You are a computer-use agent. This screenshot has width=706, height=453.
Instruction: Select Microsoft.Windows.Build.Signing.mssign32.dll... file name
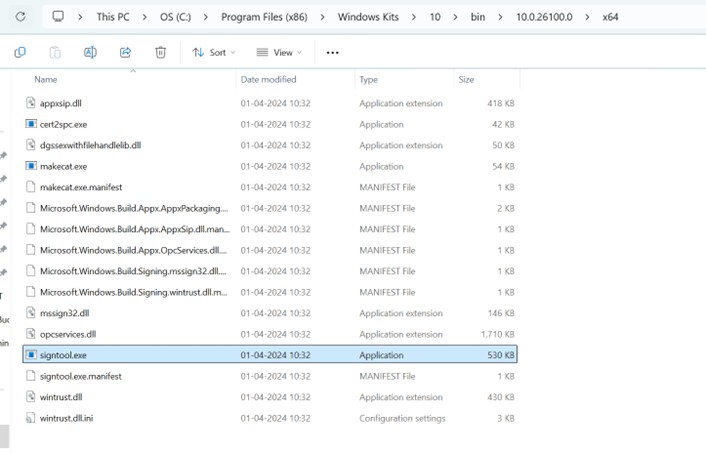[133, 271]
